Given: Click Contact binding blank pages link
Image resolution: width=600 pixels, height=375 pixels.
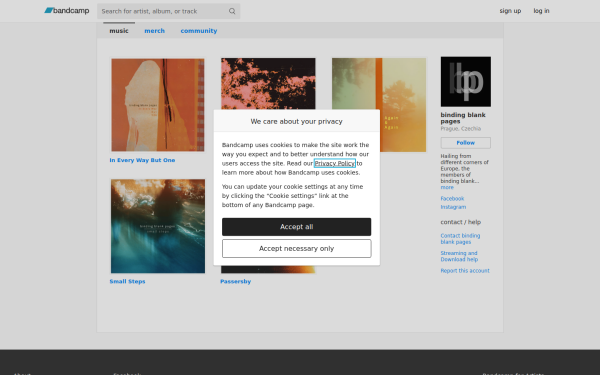Looking at the screenshot, I should [460, 239].
